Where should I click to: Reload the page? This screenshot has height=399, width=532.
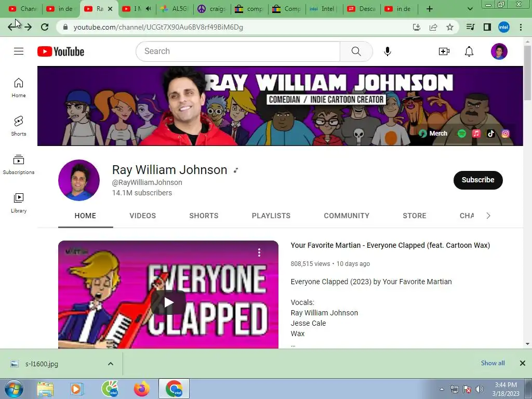click(45, 27)
